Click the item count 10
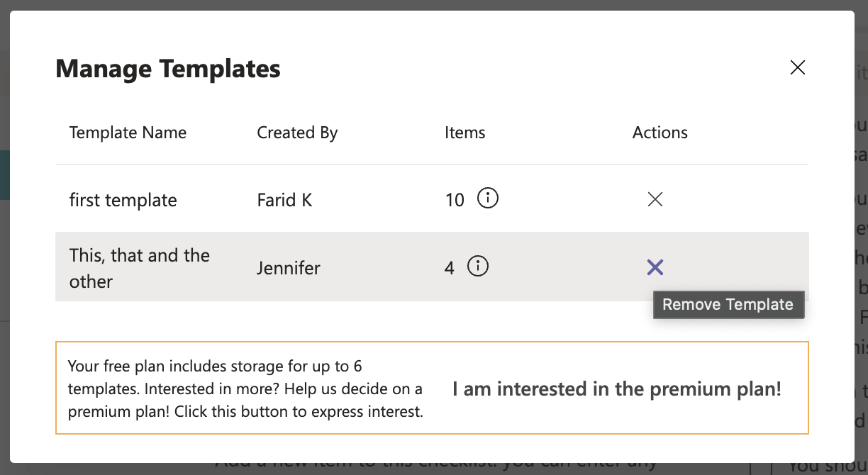868x475 pixels. 455,200
